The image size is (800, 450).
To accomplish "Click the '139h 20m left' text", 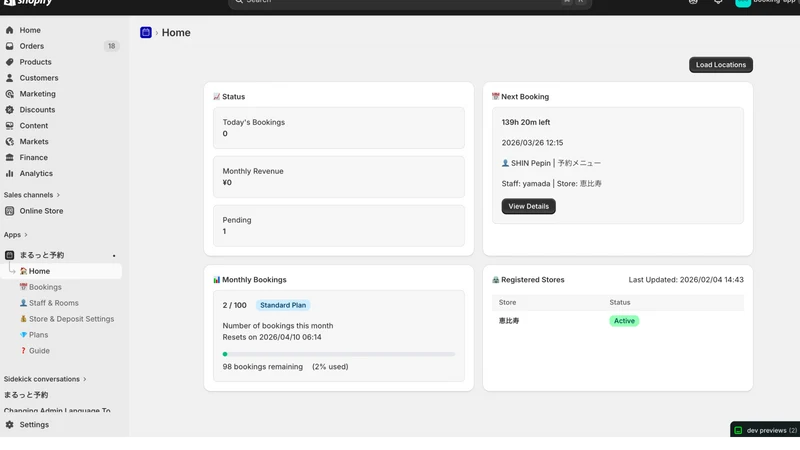I will (x=526, y=122).
